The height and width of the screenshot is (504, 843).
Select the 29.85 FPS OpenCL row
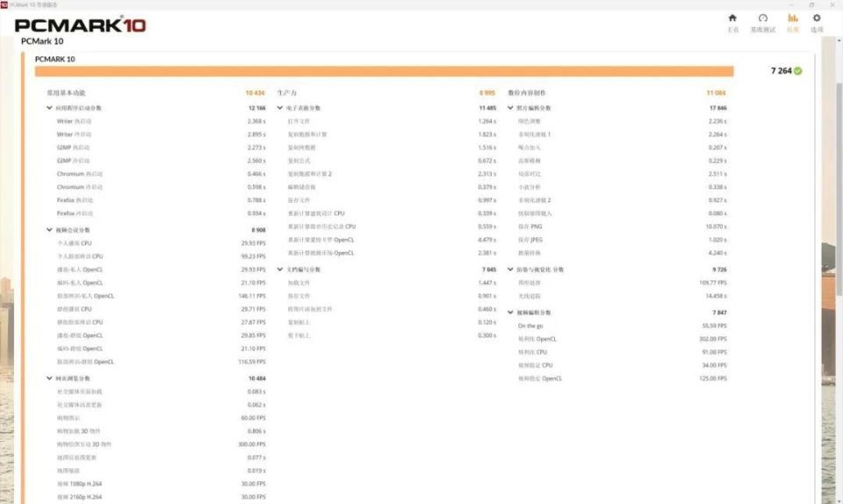(x=161, y=335)
